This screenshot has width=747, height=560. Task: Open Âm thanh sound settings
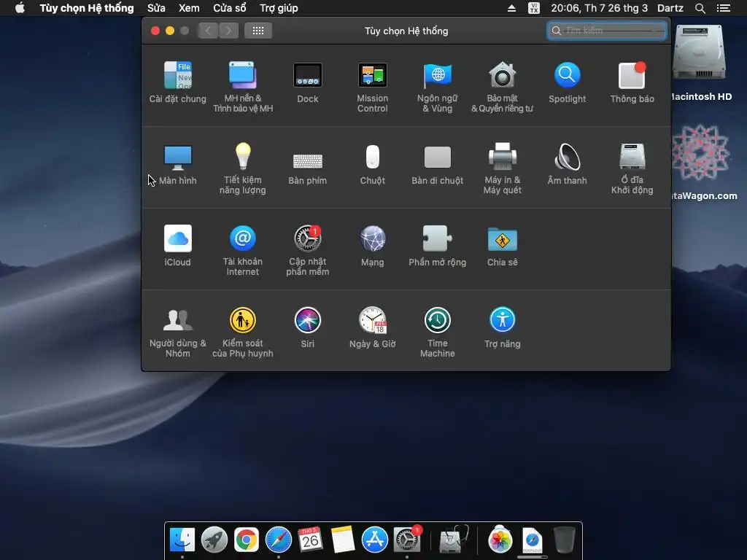pos(567,164)
